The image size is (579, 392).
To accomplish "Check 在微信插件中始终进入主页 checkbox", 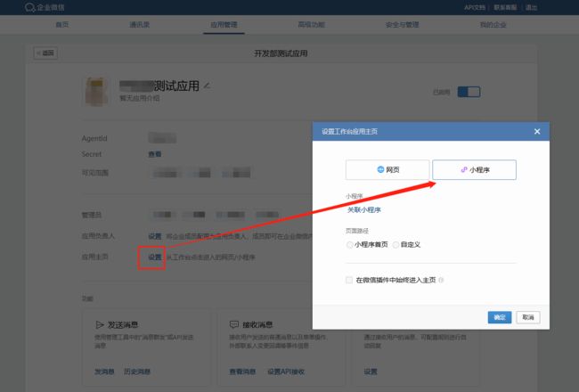I will tap(349, 280).
